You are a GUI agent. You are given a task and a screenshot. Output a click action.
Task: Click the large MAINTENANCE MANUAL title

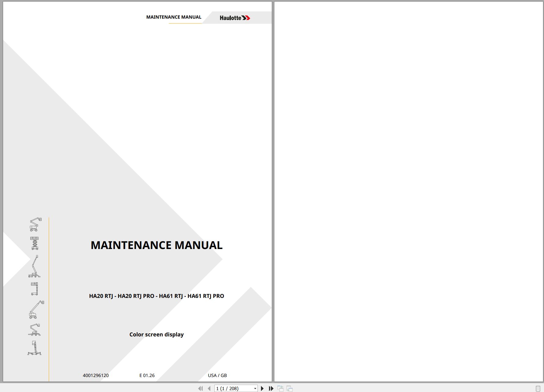pos(157,245)
